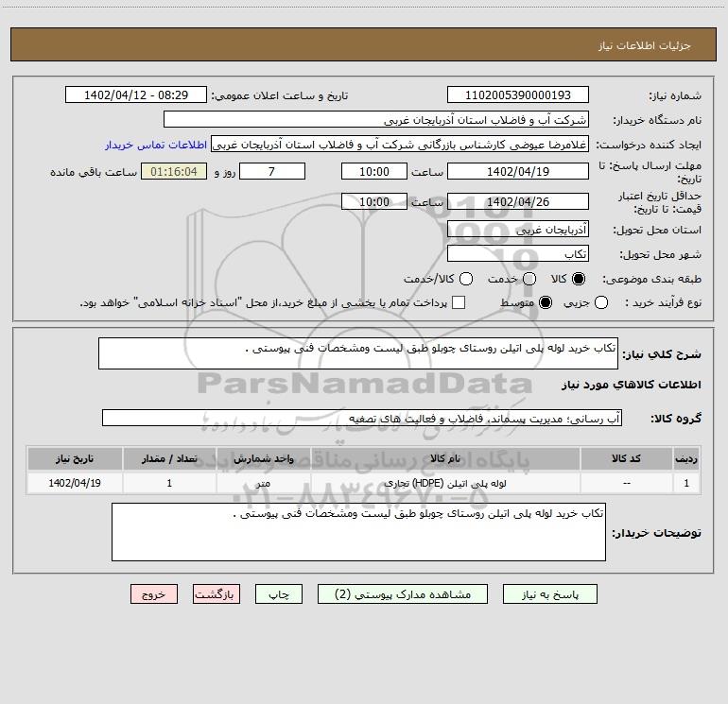Click the گروه کالا field

362,418
